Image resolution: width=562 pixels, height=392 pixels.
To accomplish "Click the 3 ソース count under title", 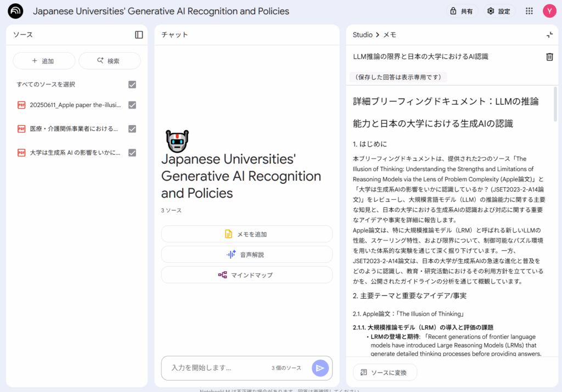I will click(171, 210).
